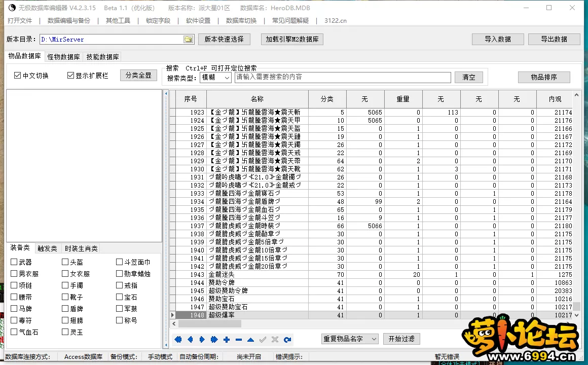Click the 版本目录 path field
Image resolution: width=588 pixels, height=365 pixels.
tap(112, 40)
